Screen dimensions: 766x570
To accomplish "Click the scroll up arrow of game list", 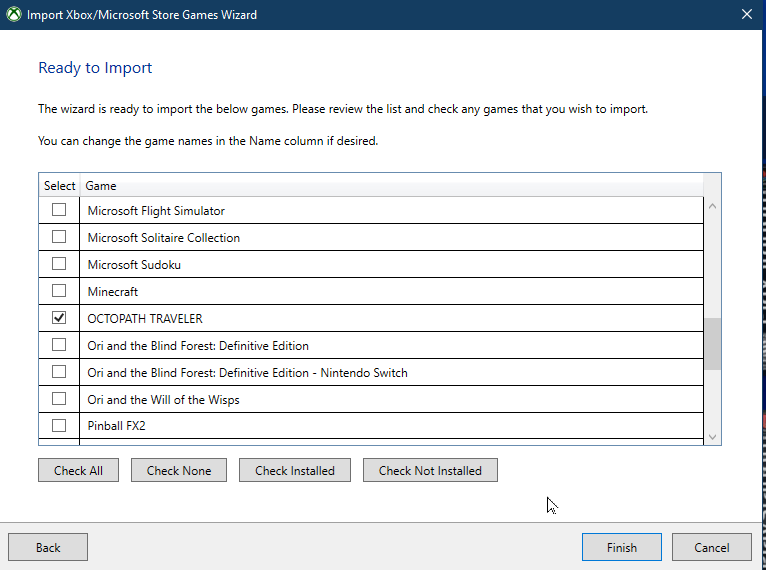I will [x=712, y=206].
